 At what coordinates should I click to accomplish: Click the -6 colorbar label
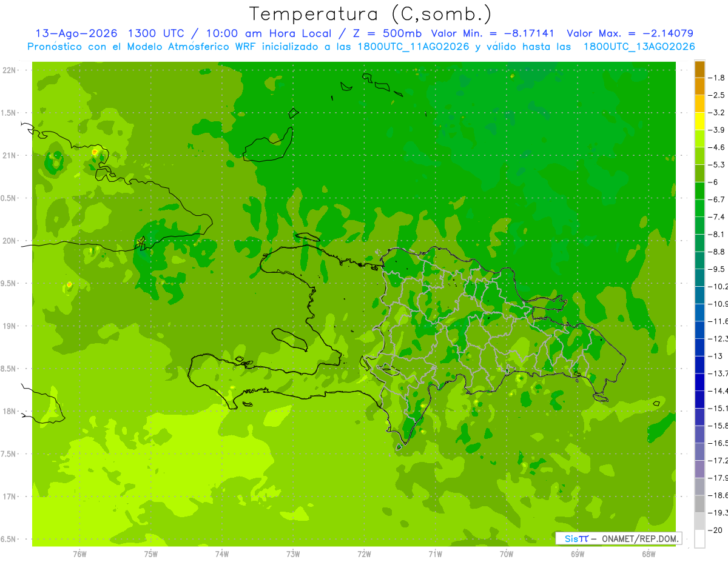point(713,182)
